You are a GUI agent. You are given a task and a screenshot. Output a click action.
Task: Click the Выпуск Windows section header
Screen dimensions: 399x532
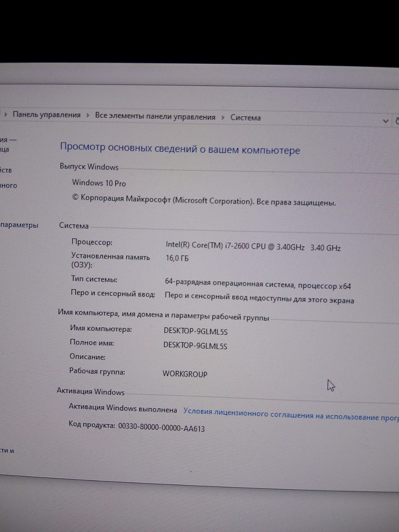(89, 167)
